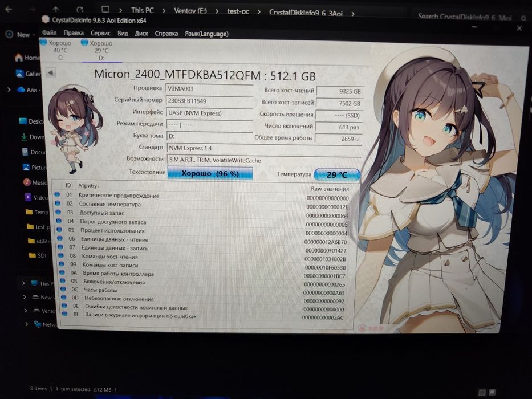Click status dot for Часы работы
532x399 pixels.
pyautogui.click(x=63, y=289)
